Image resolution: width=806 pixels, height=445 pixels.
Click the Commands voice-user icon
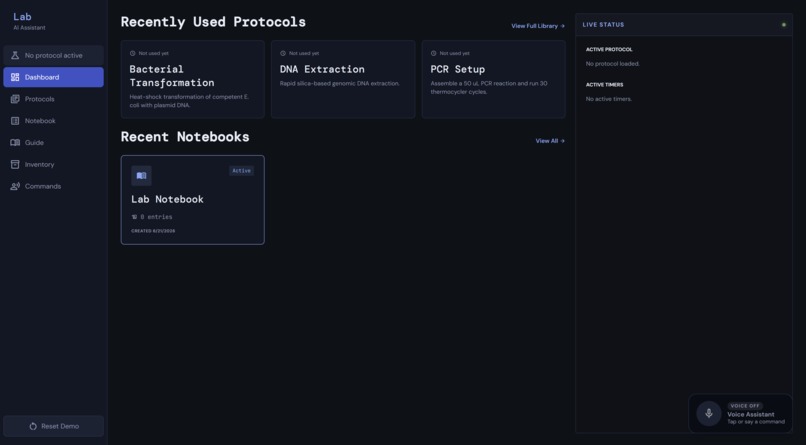click(x=15, y=186)
